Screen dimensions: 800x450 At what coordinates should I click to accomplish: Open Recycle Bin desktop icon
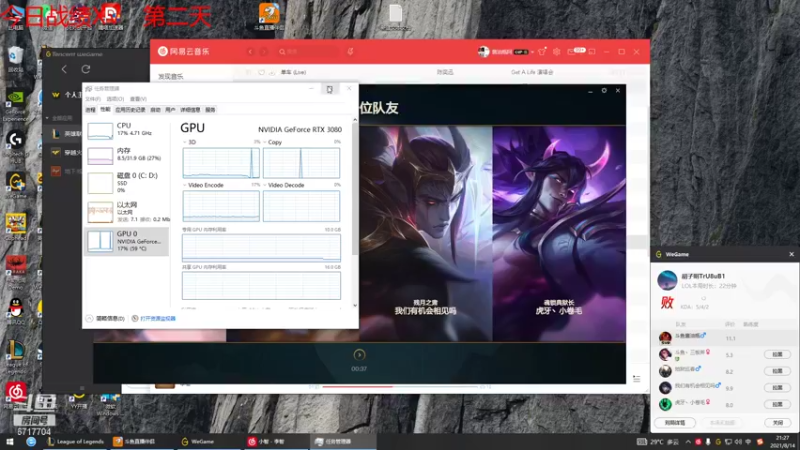point(15,59)
